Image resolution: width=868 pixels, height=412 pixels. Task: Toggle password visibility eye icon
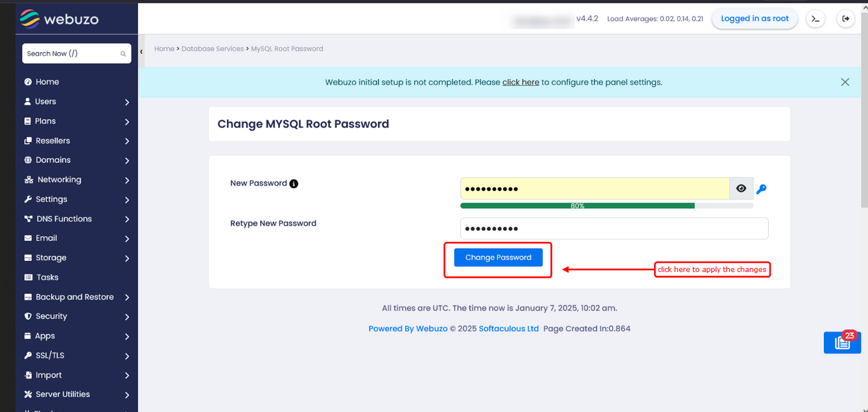click(741, 189)
